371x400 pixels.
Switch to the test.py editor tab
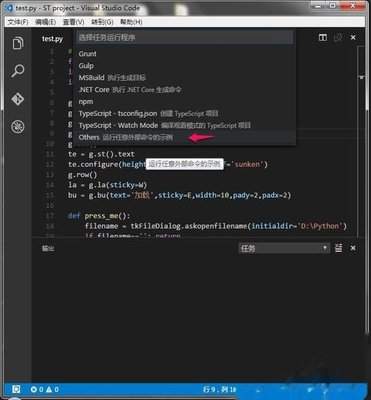click(x=52, y=39)
